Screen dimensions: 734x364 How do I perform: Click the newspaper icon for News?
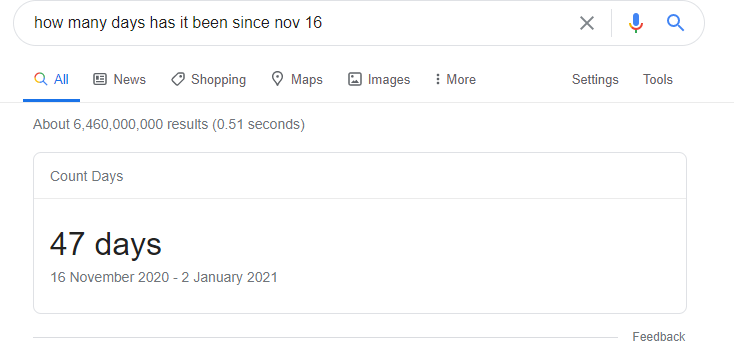click(100, 79)
